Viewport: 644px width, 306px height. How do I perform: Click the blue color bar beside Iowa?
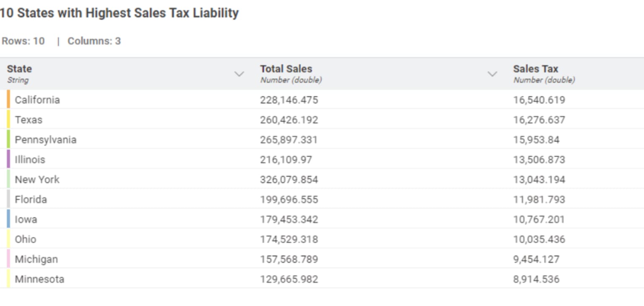pos(8,219)
